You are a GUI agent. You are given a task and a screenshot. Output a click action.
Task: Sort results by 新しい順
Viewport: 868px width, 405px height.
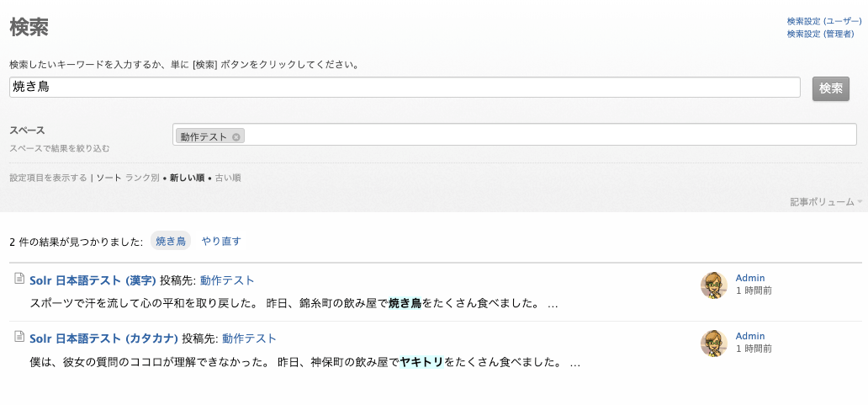click(187, 178)
